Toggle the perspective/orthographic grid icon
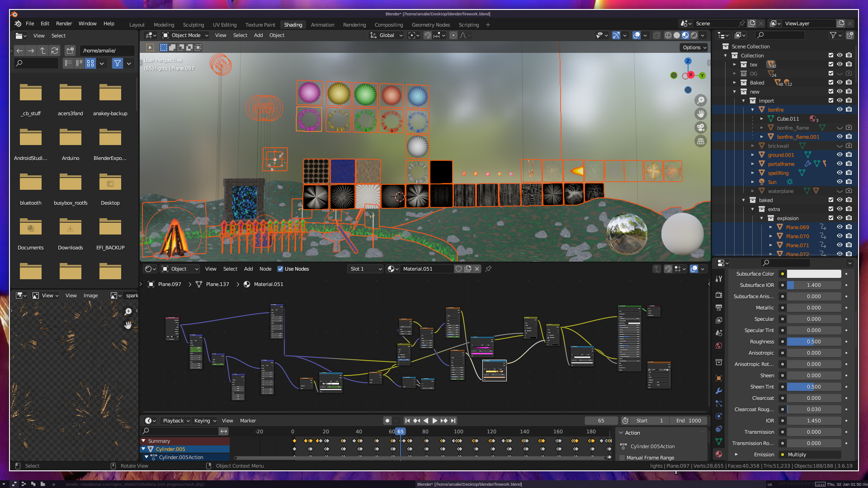This screenshot has width=868, height=488. [x=701, y=141]
